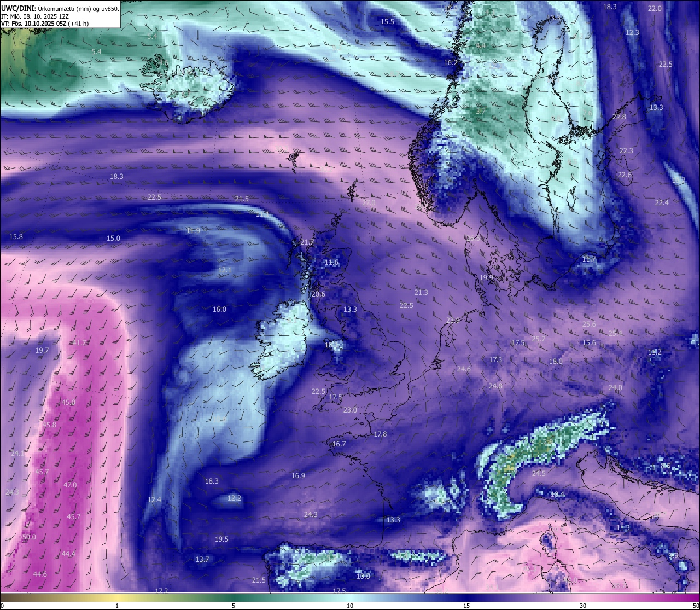Click the '11.6' value over Scotland
This screenshot has width=700, height=610.
click(331, 263)
